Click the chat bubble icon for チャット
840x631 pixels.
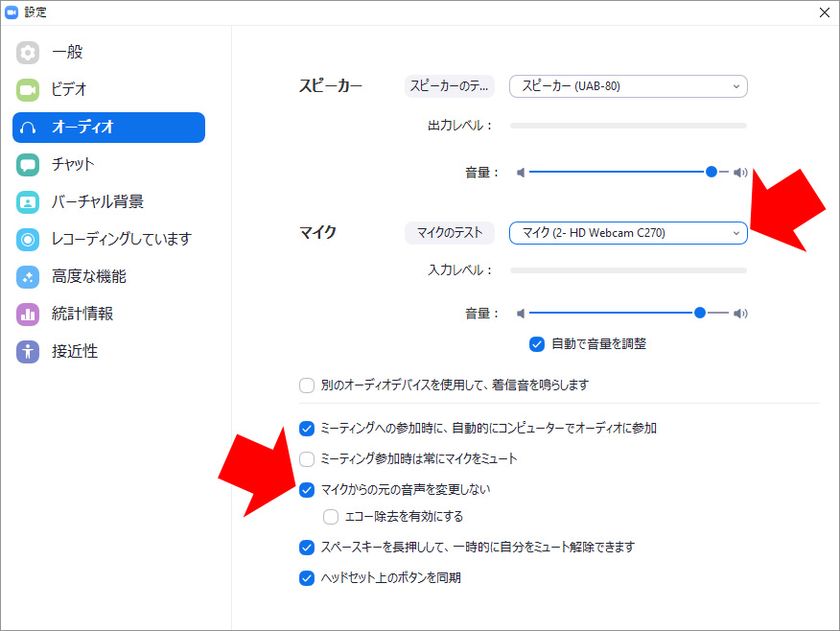28,165
